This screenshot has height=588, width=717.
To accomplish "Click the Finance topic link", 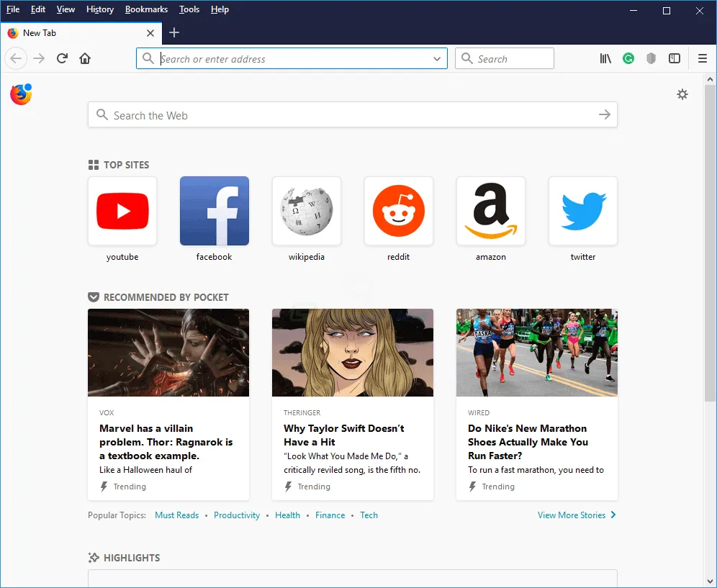I will (x=330, y=515).
